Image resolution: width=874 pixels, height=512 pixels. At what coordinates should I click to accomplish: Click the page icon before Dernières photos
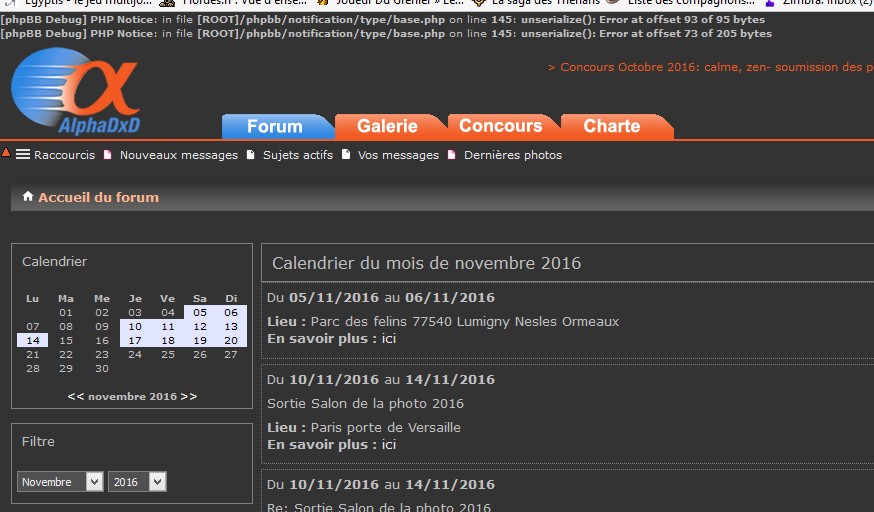pyautogui.click(x=452, y=155)
